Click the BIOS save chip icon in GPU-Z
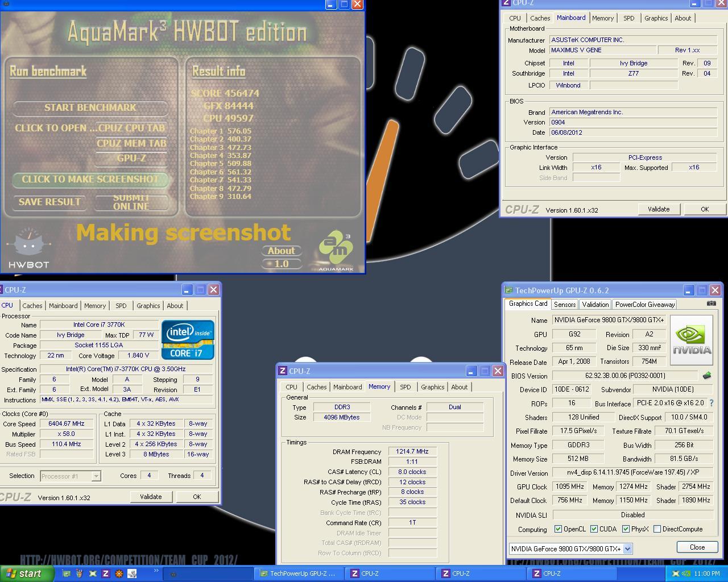Screen dimensions: 728x582 point(707,375)
